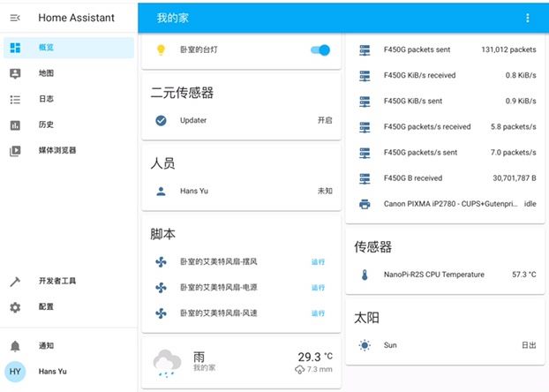The width and height of the screenshot is (549, 392).
Task: Click the Updater state 开启
Action: (325, 120)
